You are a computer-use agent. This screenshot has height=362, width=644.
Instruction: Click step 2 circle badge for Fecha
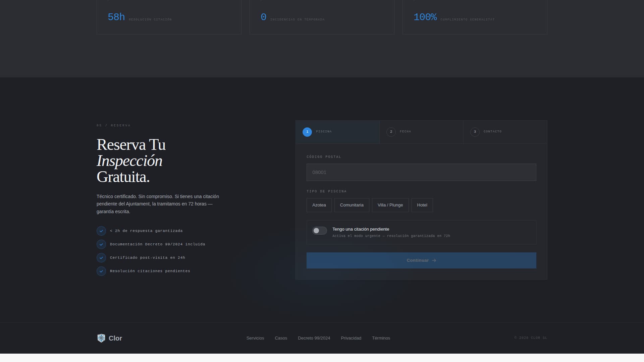[391, 132]
